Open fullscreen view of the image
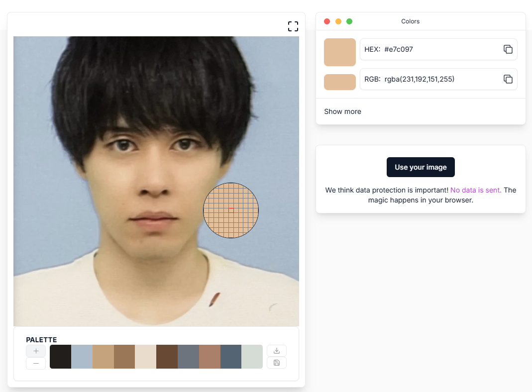Image resolution: width=532 pixels, height=392 pixels. point(293,26)
